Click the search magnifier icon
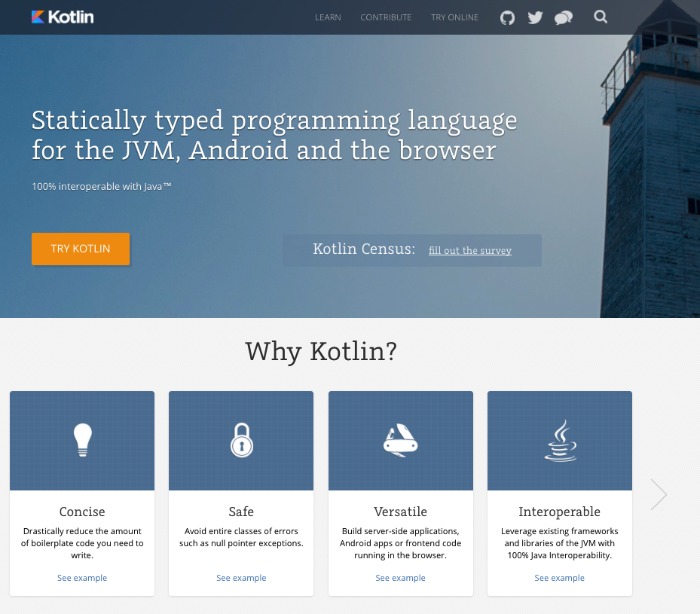The image size is (700, 614). (601, 17)
